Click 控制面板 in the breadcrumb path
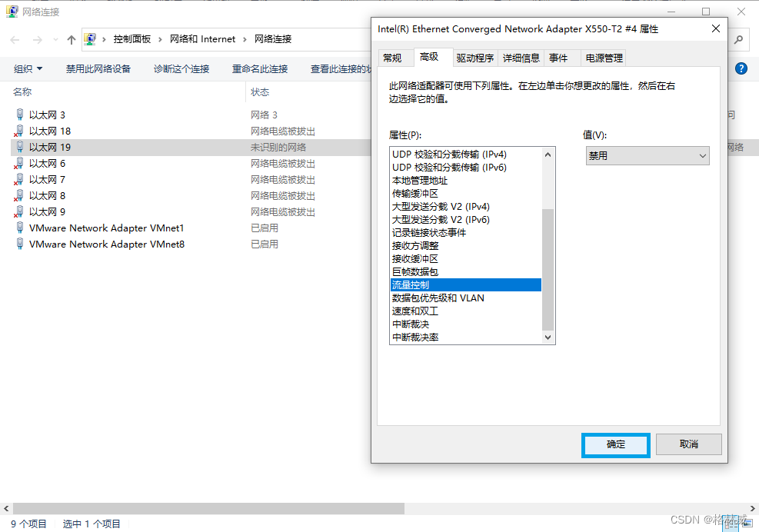Image resolution: width=759 pixels, height=532 pixels. click(x=132, y=39)
